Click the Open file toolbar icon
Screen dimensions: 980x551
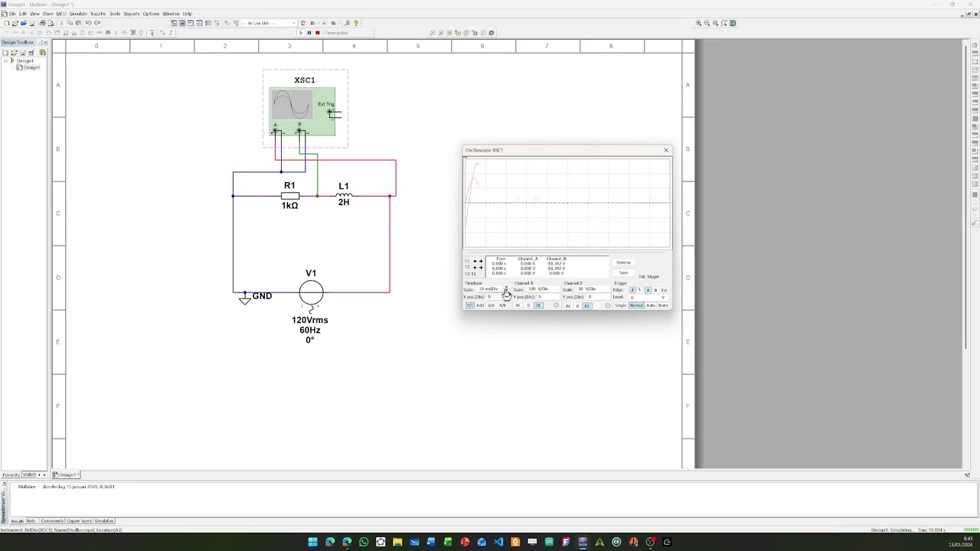(15, 23)
